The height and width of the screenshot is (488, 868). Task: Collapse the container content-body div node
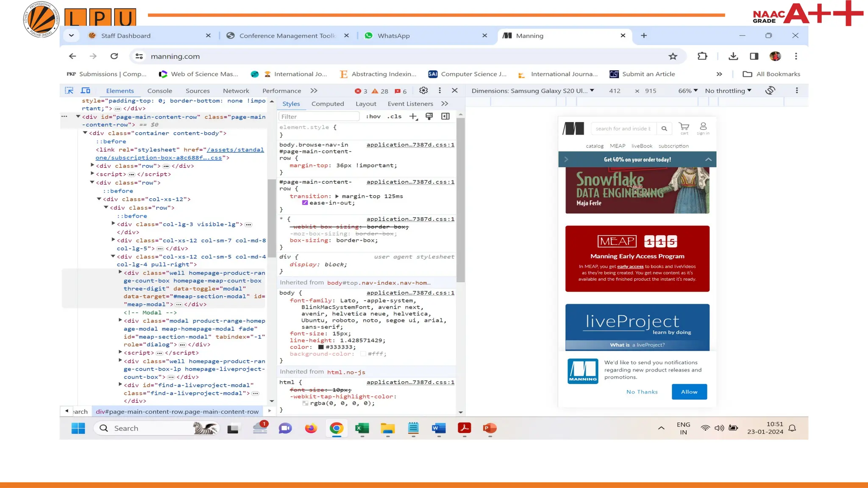pyautogui.click(x=85, y=133)
